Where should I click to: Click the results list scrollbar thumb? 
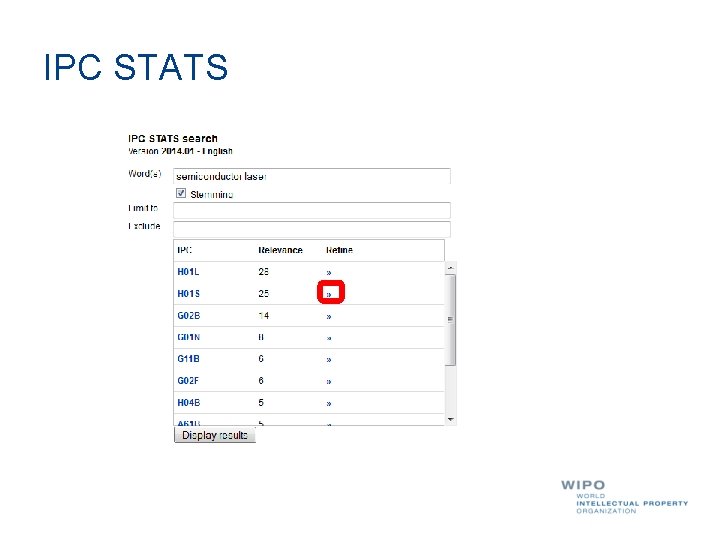[x=450, y=320]
